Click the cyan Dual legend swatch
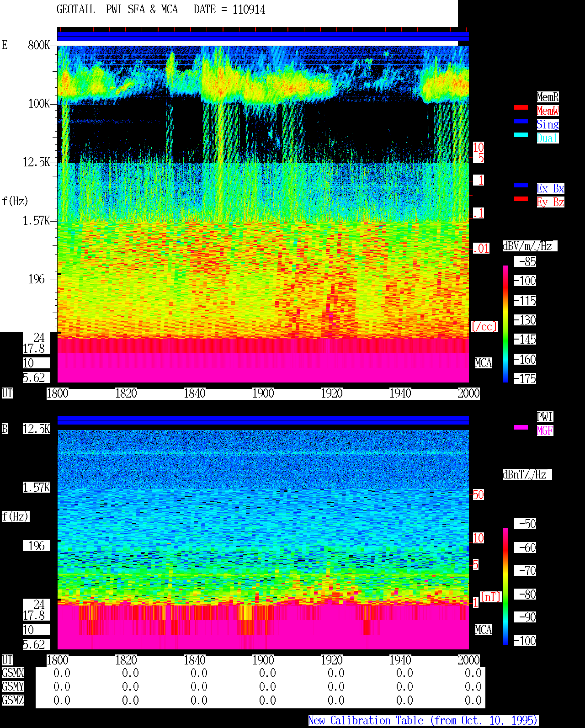Viewport: 585px width, 728px height. coord(521,135)
